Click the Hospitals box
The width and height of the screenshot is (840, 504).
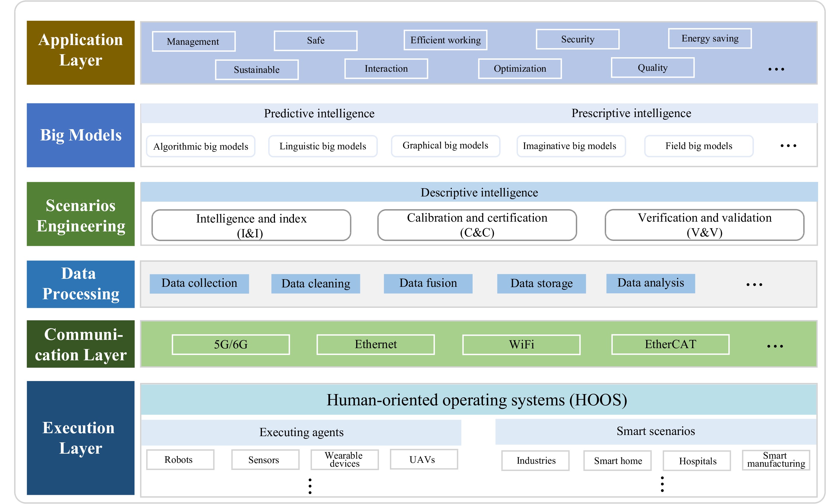click(x=697, y=461)
